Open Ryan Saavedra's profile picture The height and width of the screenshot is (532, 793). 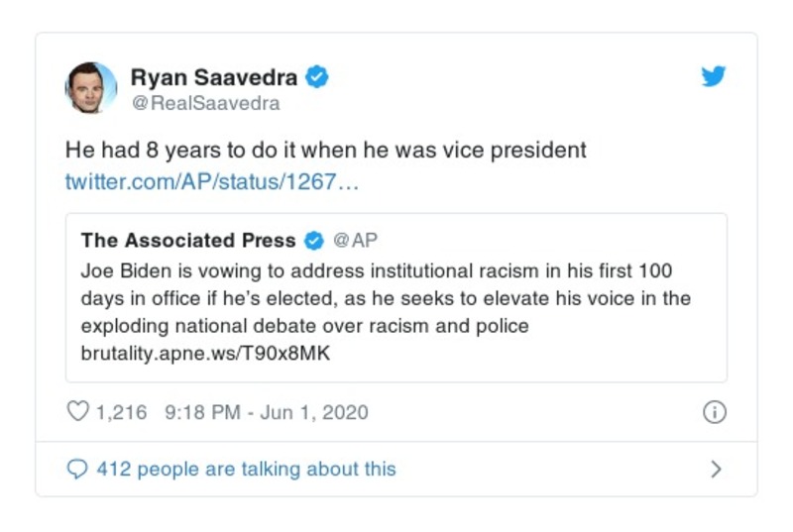tap(91, 87)
